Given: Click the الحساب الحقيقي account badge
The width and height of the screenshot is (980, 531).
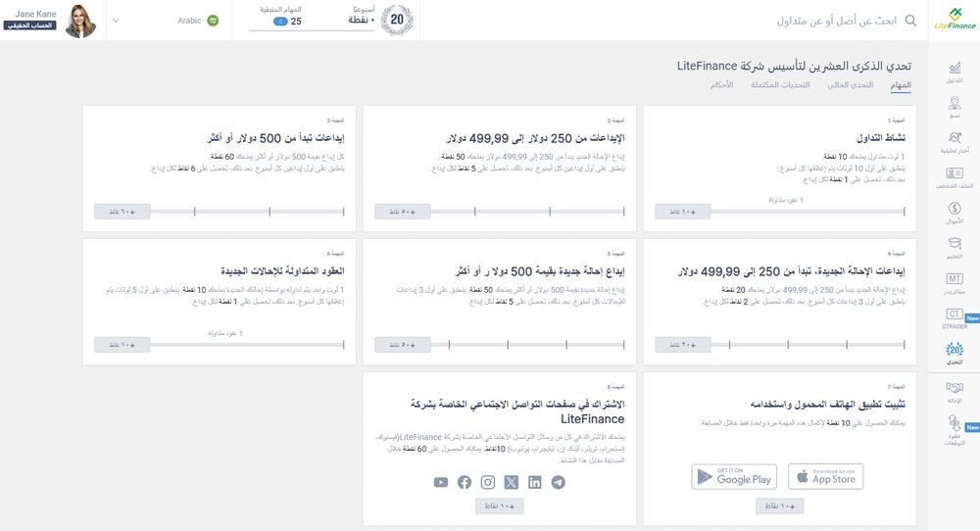Looking at the screenshot, I should pos(29,25).
